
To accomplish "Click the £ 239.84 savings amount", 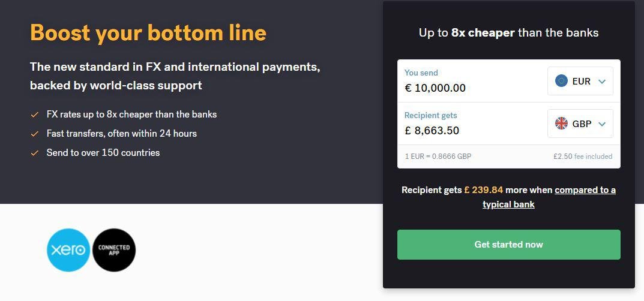I will click(x=483, y=190).
